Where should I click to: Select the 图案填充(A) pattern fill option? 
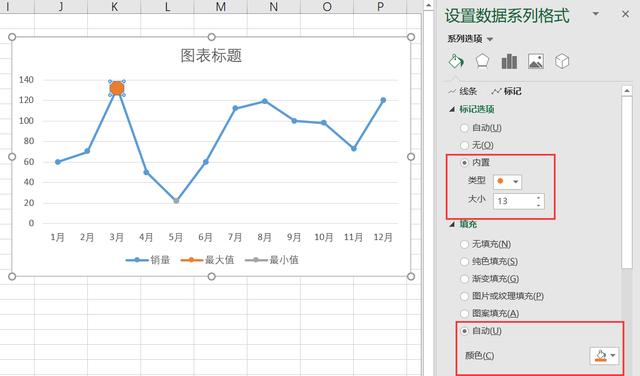point(464,314)
